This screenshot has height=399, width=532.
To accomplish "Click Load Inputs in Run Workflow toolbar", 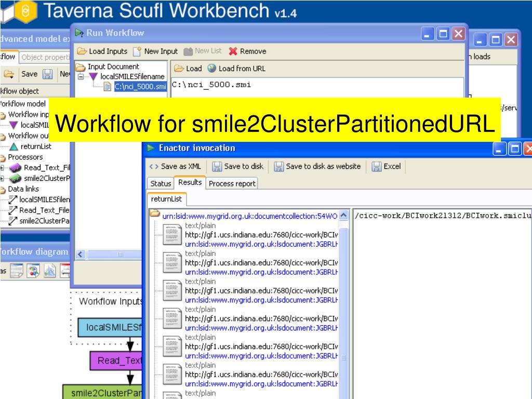I will 102,51.
